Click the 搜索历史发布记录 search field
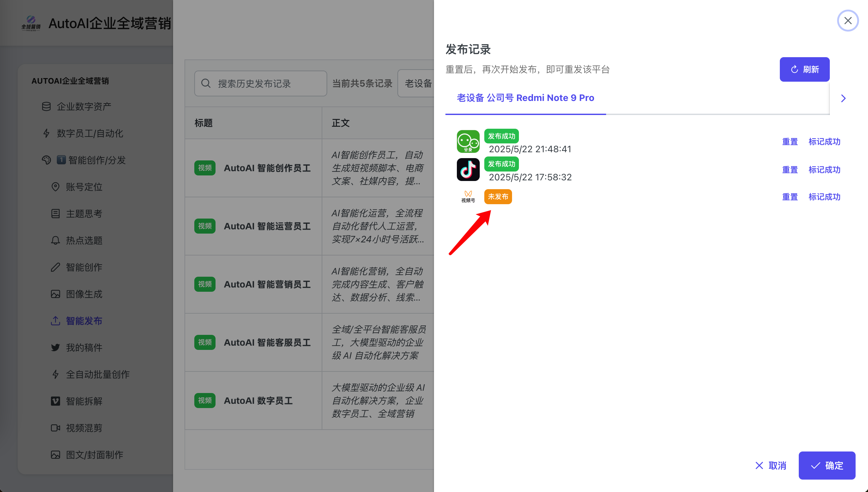The width and height of the screenshot is (868, 492). coord(260,83)
